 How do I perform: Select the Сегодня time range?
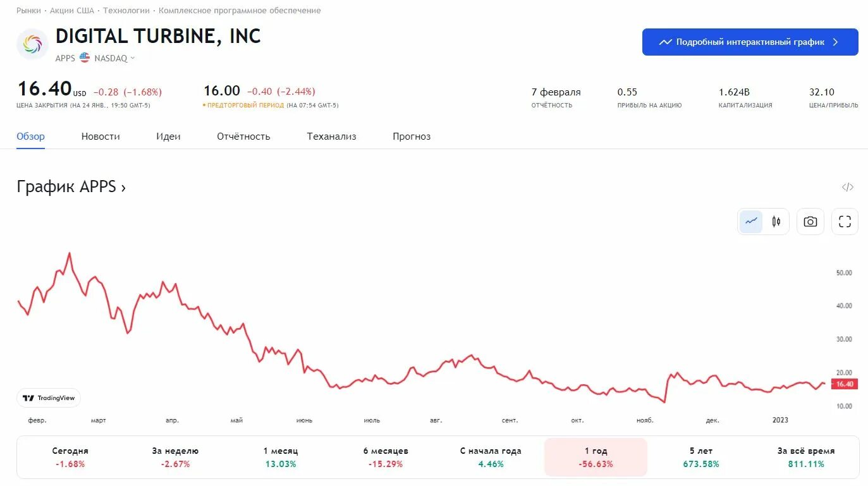pyautogui.click(x=70, y=457)
